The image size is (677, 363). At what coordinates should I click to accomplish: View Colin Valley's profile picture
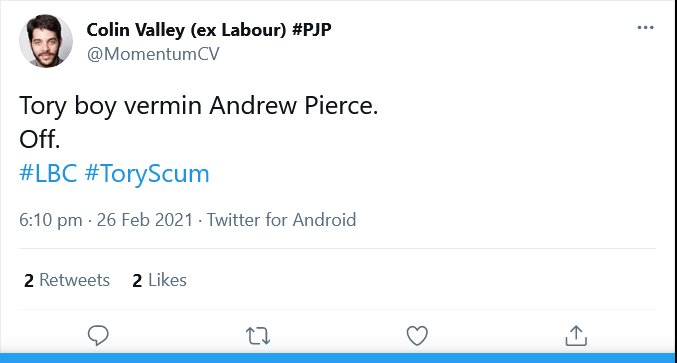46,41
